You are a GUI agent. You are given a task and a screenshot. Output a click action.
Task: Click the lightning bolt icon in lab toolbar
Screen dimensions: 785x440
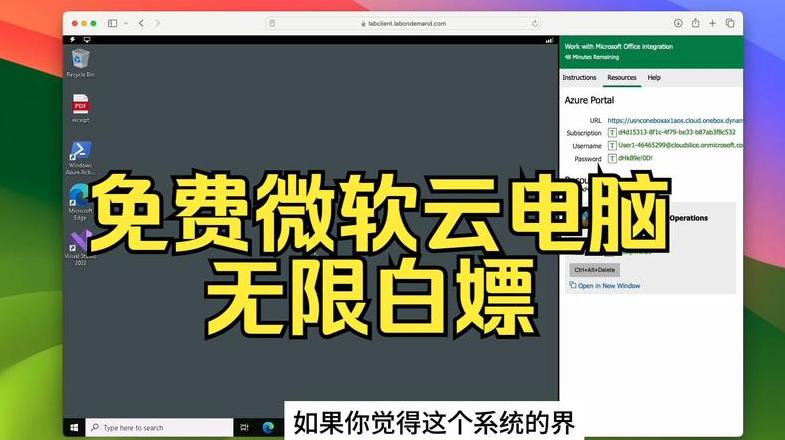[73, 40]
